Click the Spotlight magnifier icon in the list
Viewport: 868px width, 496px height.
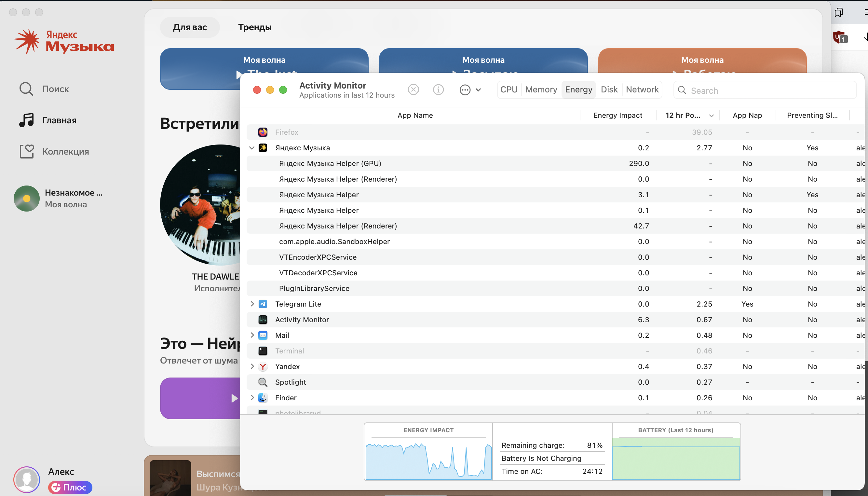(x=263, y=382)
